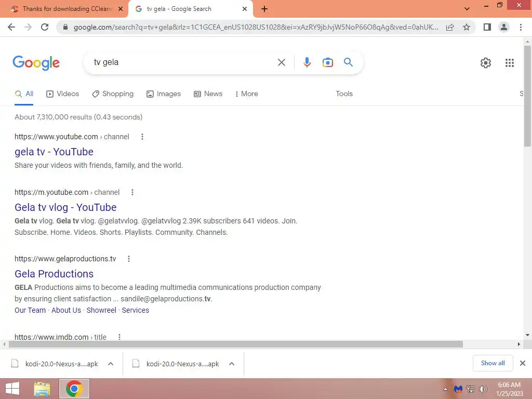Image resolution: width=532 pixels, height=399 pixels.
Task: View site information via the lock icon
Action: (65, 27)
